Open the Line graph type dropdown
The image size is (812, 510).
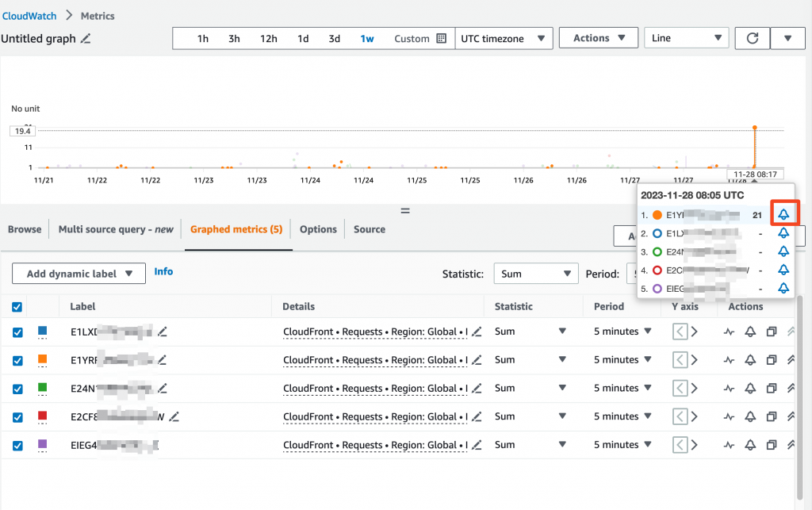coord(686,38)
